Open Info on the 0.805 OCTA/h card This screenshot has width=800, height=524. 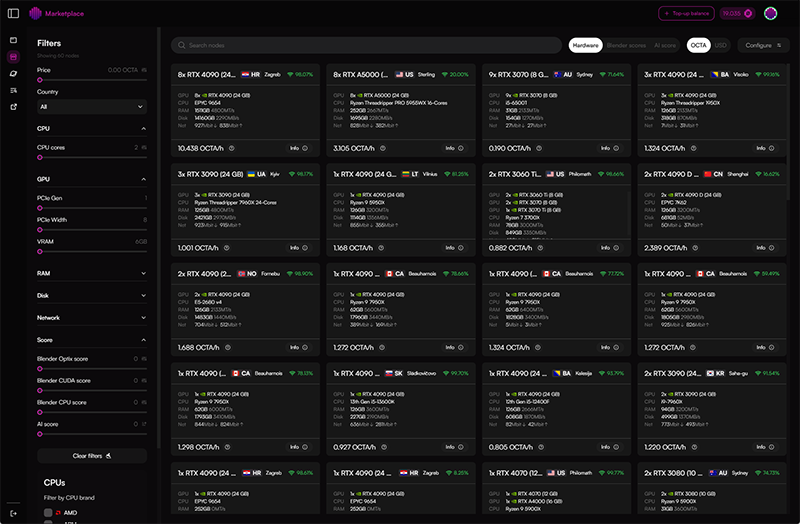click(610, 447)
